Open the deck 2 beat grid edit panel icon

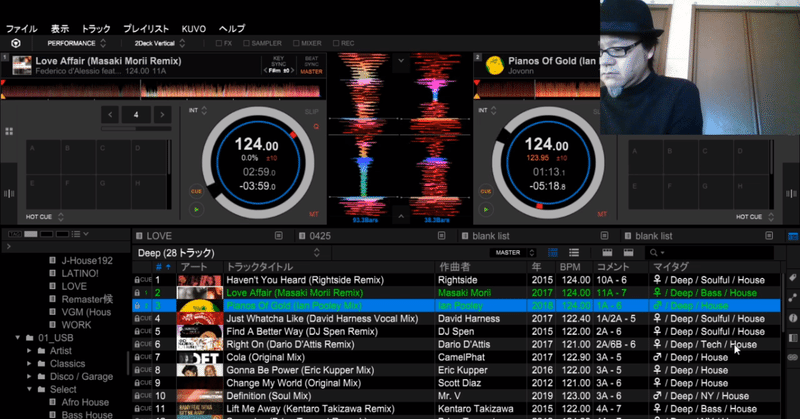pos(791,193)
